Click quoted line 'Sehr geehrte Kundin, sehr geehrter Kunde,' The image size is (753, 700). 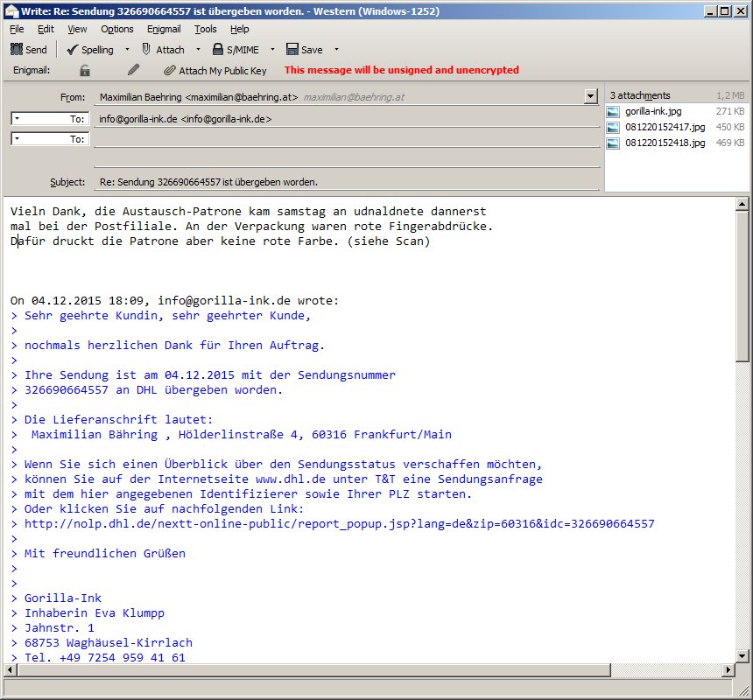coord(167,316)
